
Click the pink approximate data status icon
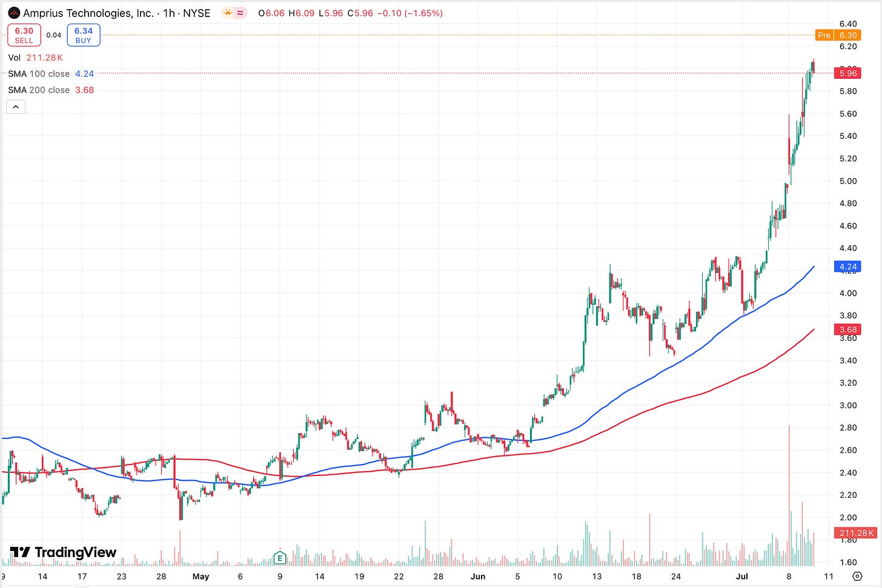tap(240, 13)
